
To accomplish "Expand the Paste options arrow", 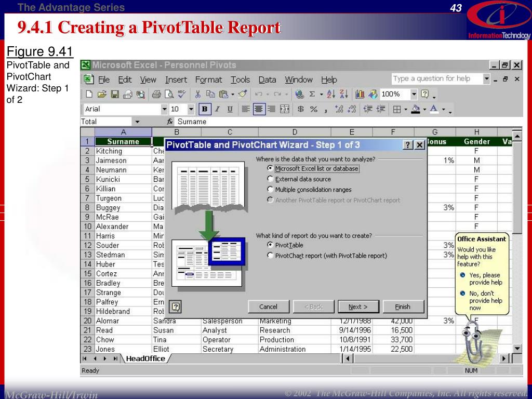I will click(233, 95).
